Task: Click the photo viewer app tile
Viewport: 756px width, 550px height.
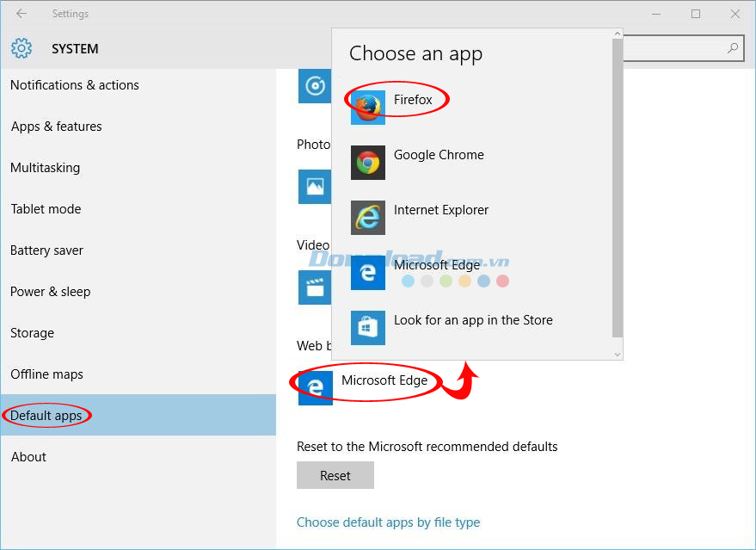Action: click(x=315, y=187)
